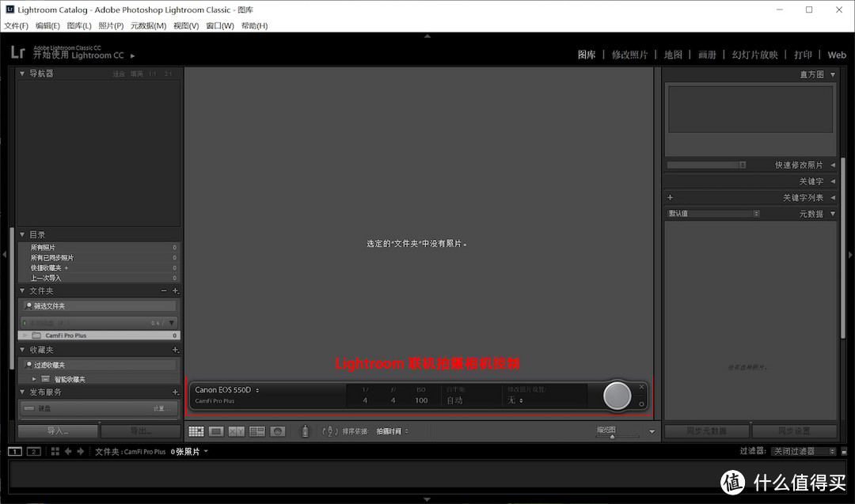855x504 pixels.
Task: Open develop settings dropdown in tether bar
Action: 515,400
